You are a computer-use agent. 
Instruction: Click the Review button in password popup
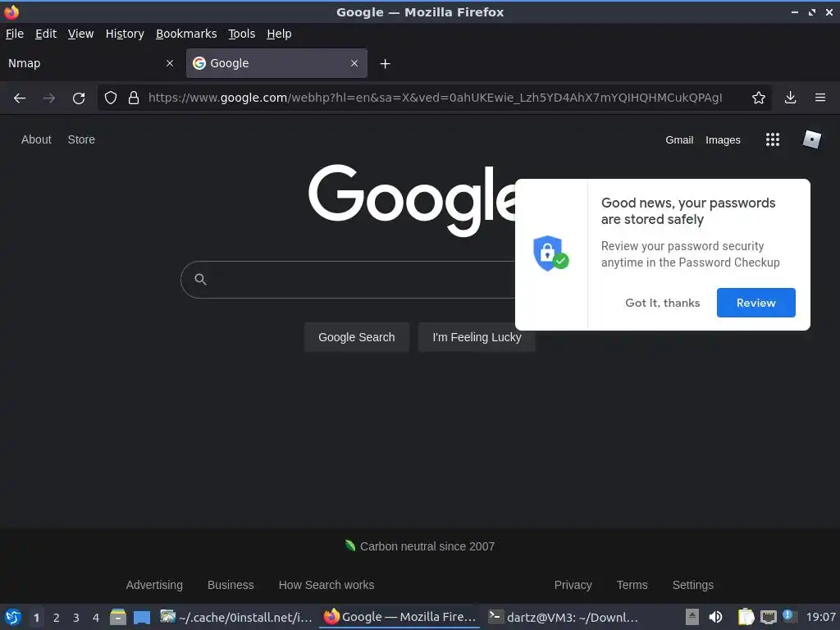pos(756,303)
